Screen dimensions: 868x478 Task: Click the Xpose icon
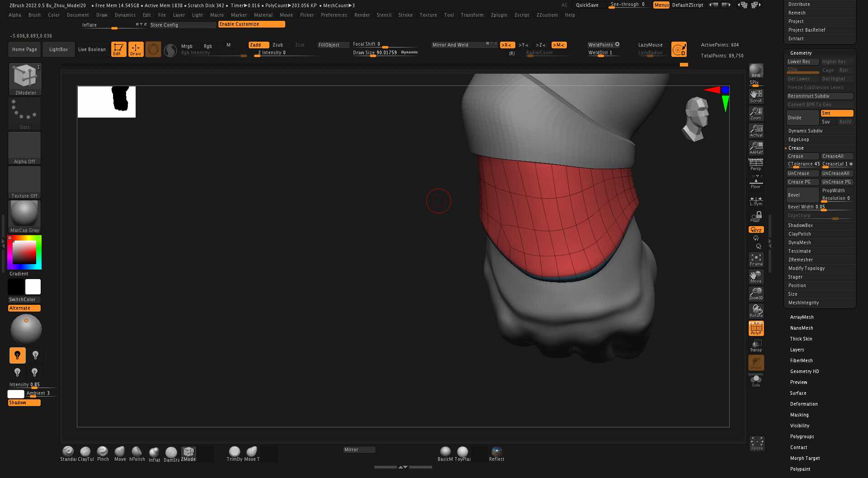tap(757, 443)
